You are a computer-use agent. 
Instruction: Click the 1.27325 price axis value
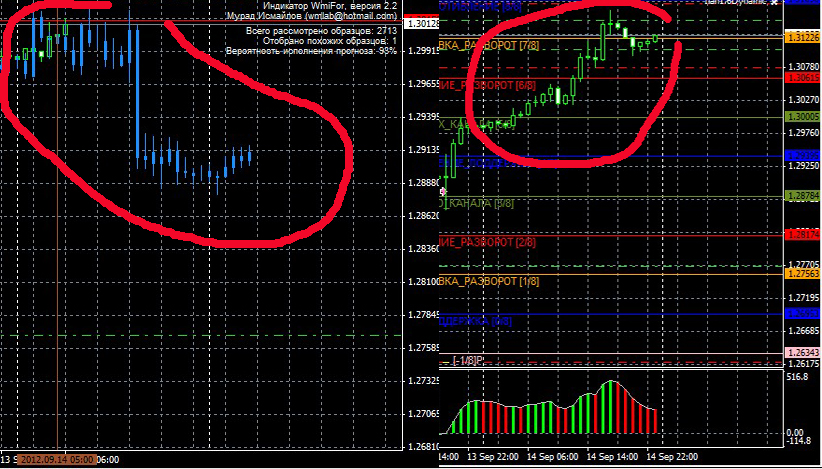coord(424,381)
